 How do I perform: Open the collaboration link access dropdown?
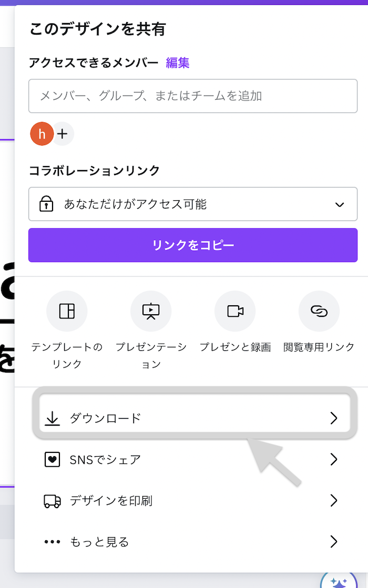193,204
